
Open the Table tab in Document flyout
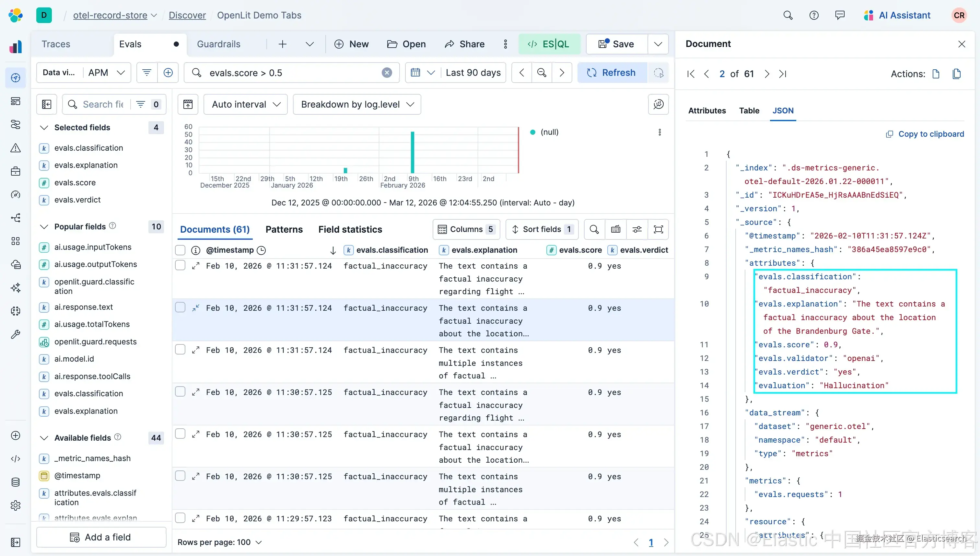(749, 111)
